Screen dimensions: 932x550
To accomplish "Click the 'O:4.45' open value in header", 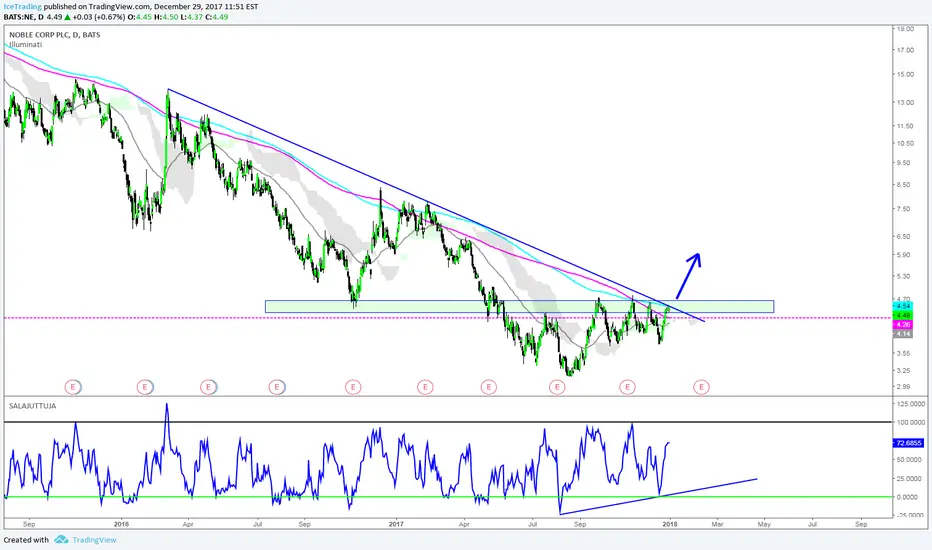I will click(140, 17).
